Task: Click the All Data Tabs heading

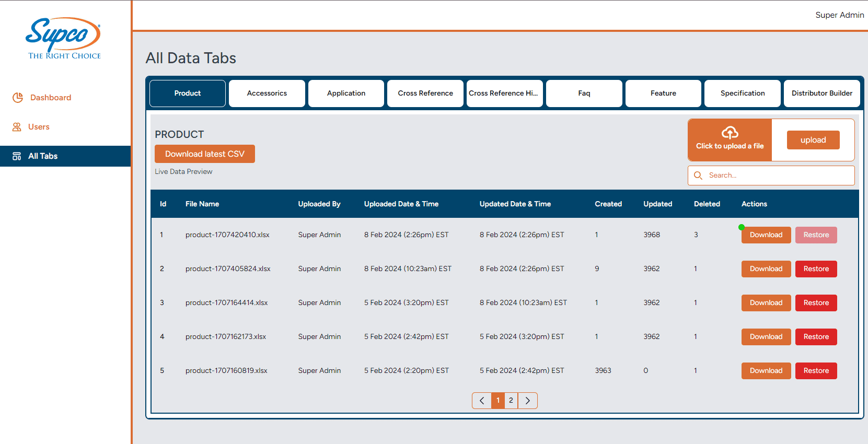Action: [x=191, y=58]
